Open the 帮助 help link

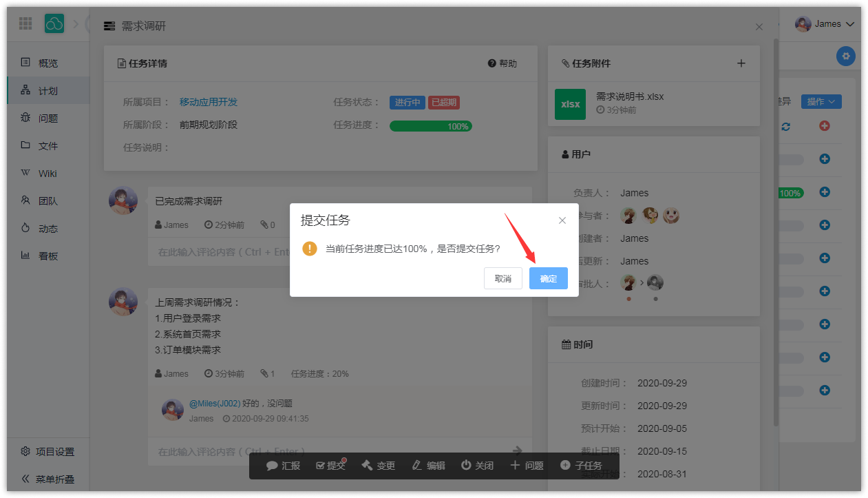click(502, 63)
